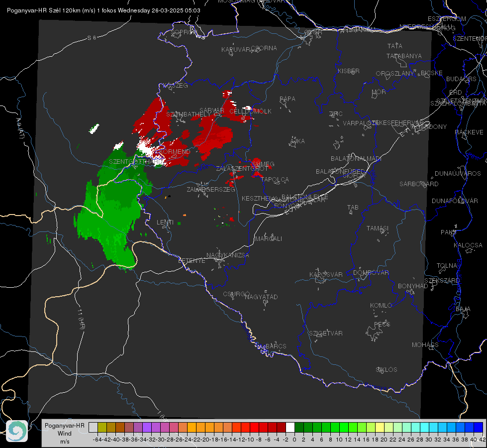This screenshot has width=487, height=448.
Task: Click the ZIRC label
Action: (x=336, y=114)
